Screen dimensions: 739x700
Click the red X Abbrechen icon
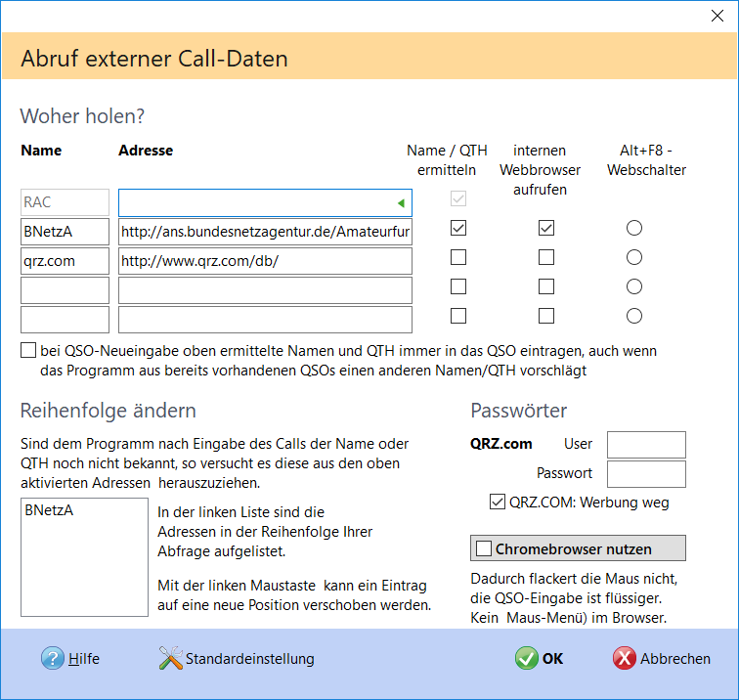pyautogui.click(x=625, y=658)
